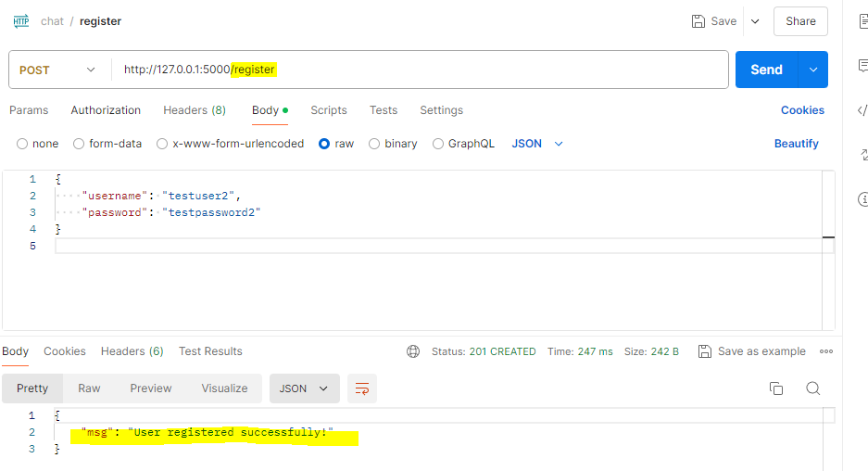Toggle the response line wrap icon
The height and width of the screenshot is (471, 868).
(x=362, y=388)
